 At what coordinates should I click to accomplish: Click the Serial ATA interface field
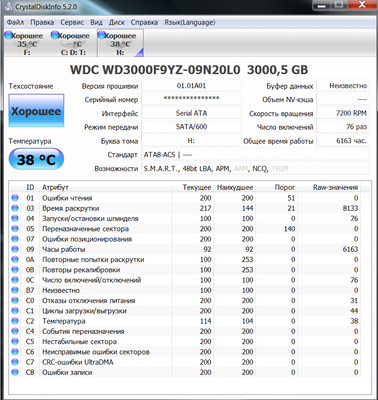[x=191, y=113]
